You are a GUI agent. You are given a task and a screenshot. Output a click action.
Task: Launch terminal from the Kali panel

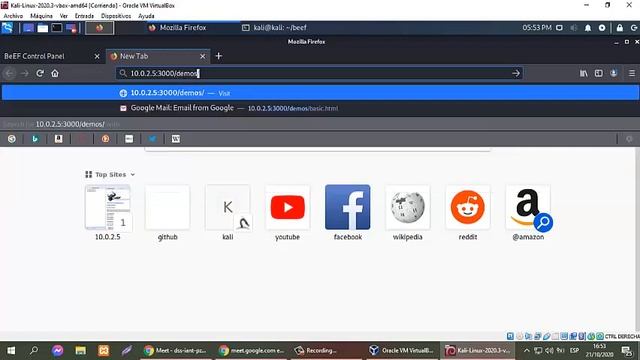coord(57,28)
